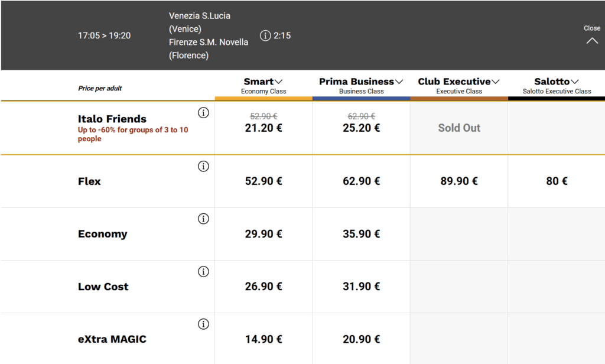Open info icon for Flex fare
The height and width of the screenshot is (364, 605).
(203, 167)
